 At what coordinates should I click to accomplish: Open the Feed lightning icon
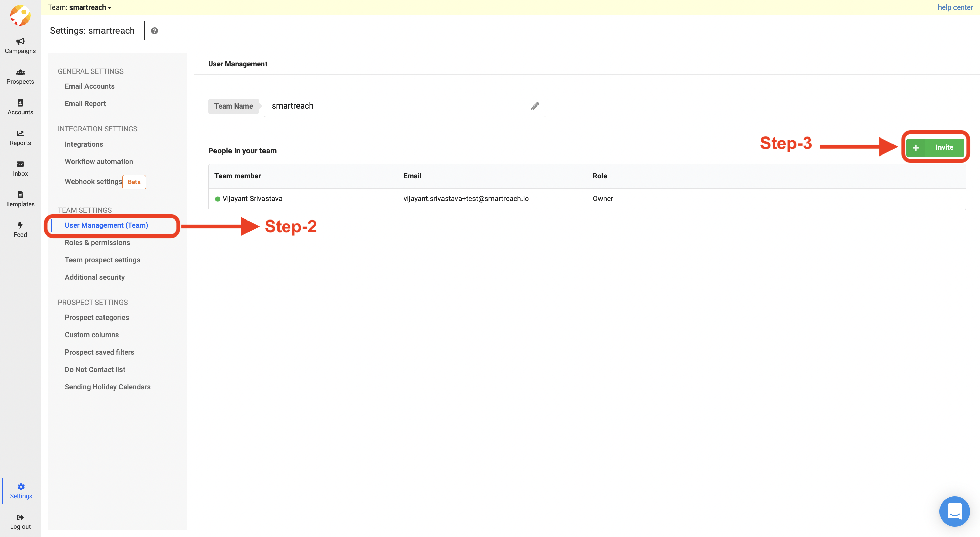pos(20,225)
